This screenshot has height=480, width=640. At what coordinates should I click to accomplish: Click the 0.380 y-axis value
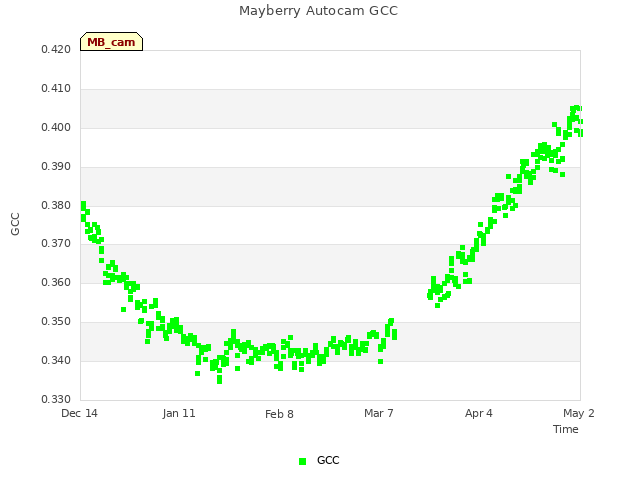tap(56, 205)
